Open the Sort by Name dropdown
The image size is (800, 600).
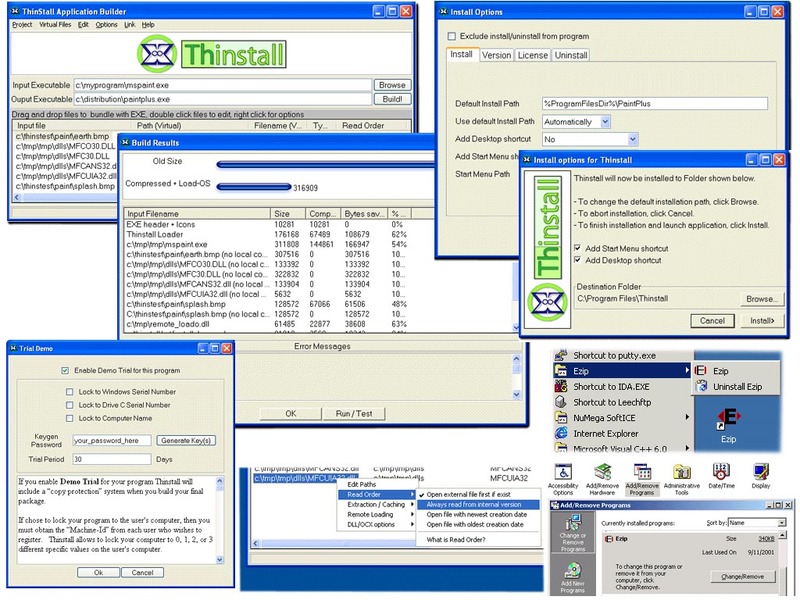781,522
